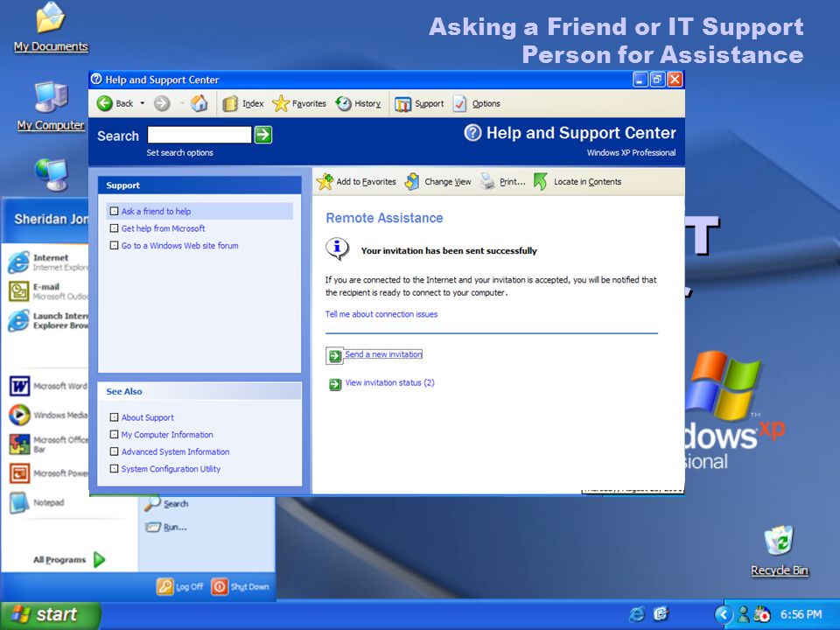Open E-mail Microsoft Outlook in Start menu
This screenshot has height=630, width=840.
click(47, 290)
